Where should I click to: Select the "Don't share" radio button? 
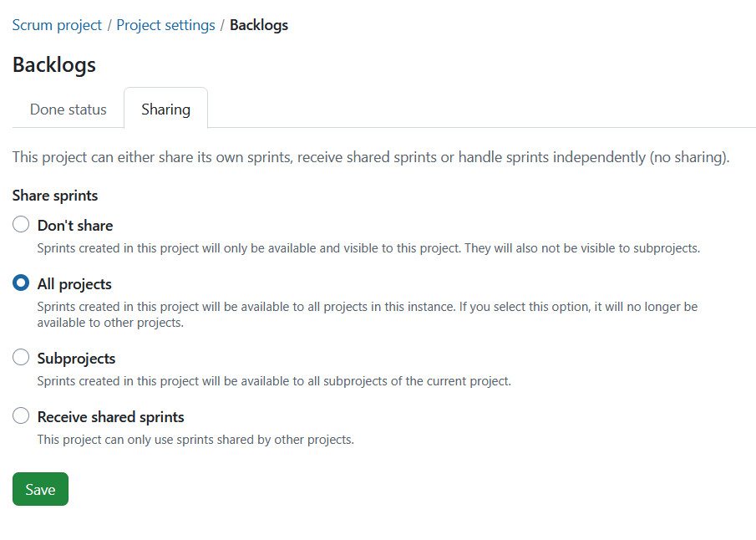click(21, 223)
